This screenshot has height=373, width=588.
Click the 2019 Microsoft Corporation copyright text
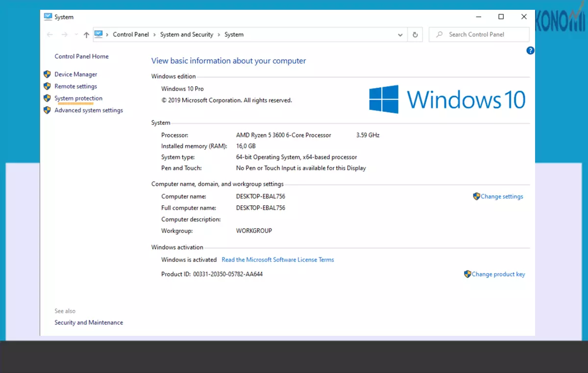click(x=226, y=100)
